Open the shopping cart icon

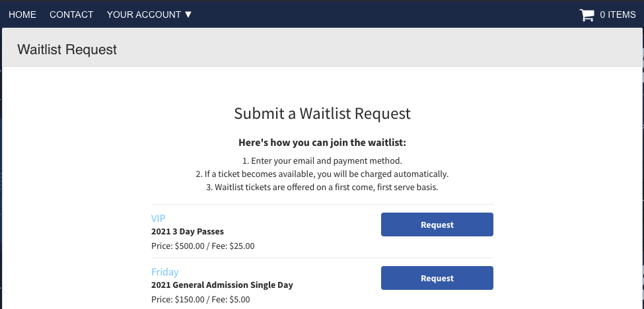pyautogui.click(x=587, y=15)
